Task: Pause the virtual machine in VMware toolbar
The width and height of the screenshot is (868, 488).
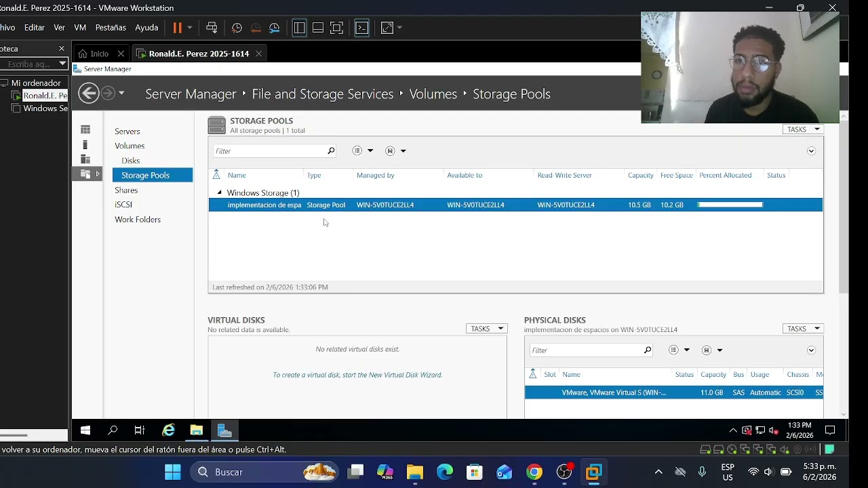Action: pyautogui.click(x=178, y=28)
